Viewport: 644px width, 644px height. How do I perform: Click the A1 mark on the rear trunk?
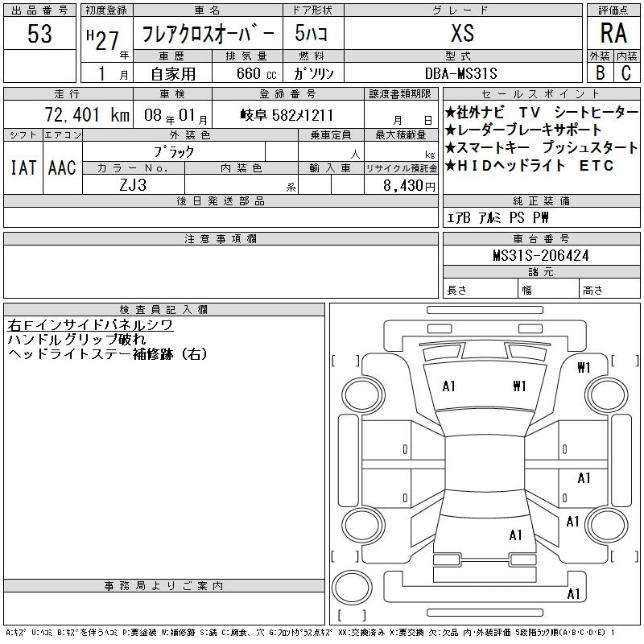pyautogui.click(x=516, y=535)
